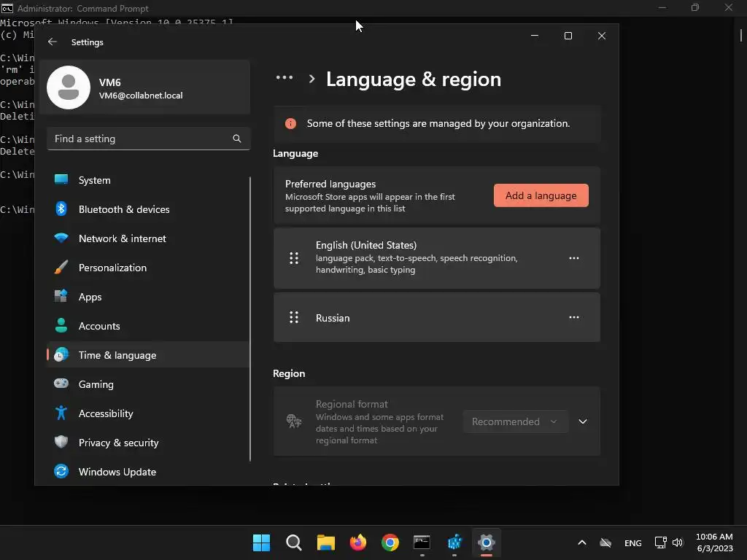Open Personalization settings
This screenshot has width=747, height=560.
point(148,268)
